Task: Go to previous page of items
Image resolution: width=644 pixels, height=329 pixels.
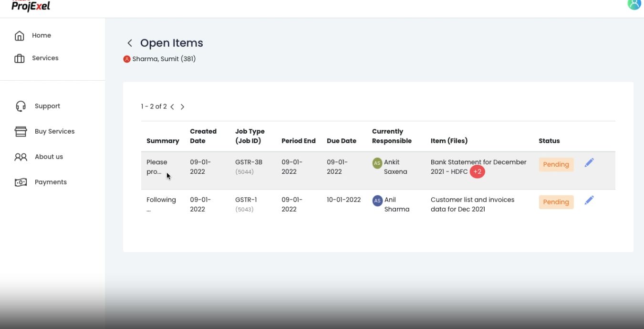Action: (172, 107)
